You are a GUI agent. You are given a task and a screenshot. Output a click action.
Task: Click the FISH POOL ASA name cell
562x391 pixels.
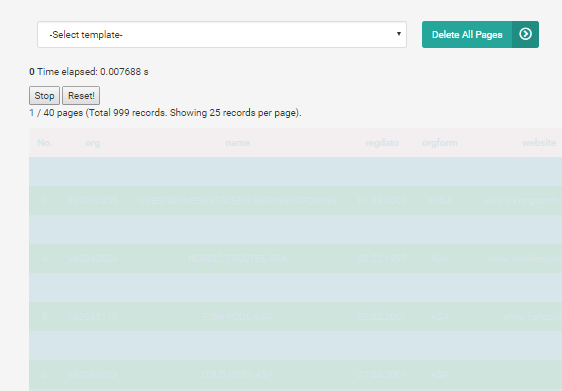coord(238,316)
